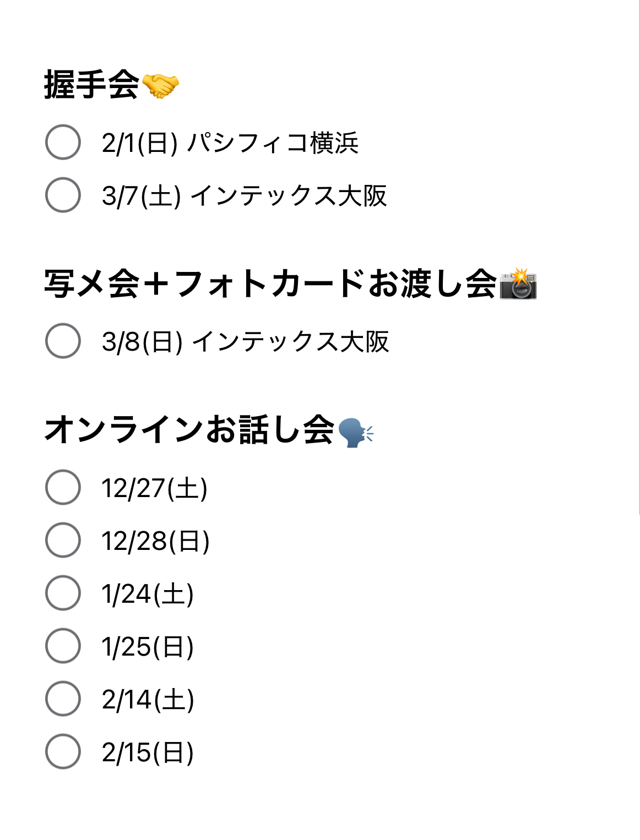Click the 3/8(日) インテックス大阪 label text
Image resolution: width=640 pixels, height=840 pixels.
pyautogui.click(x=245, y=342)
